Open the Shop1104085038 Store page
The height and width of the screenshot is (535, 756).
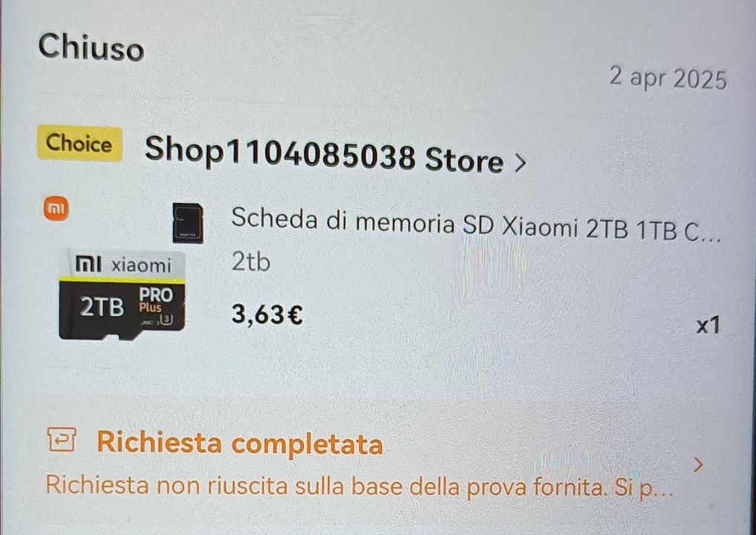tap(324, 155)
